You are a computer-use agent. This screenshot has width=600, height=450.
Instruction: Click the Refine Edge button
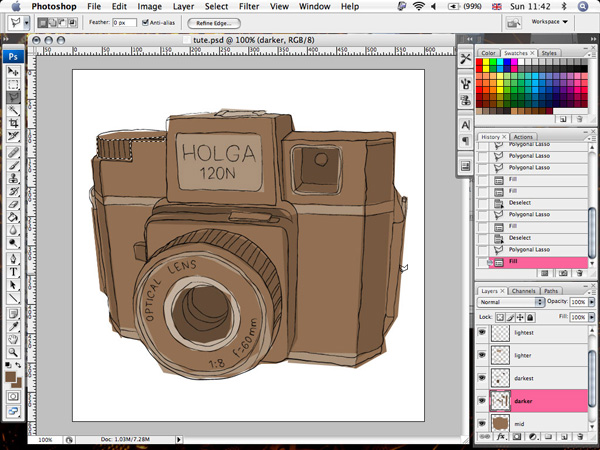(x=214, y=23)
